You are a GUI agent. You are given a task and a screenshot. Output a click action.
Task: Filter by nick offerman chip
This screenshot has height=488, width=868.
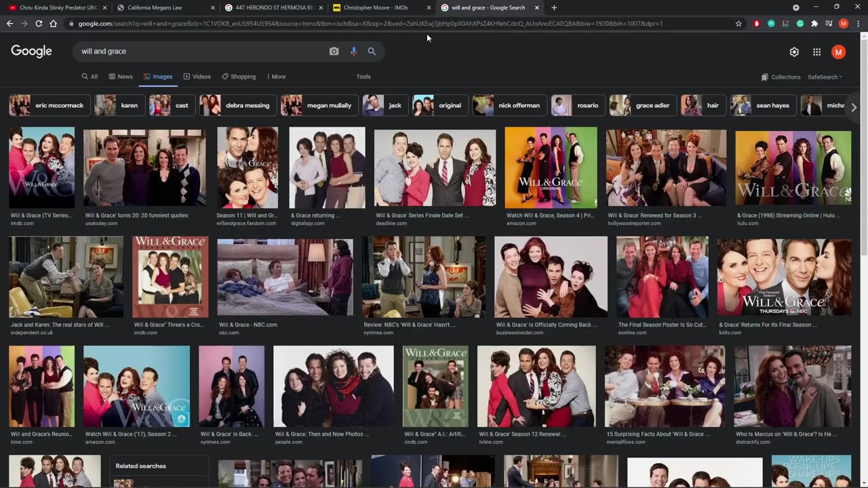click(x=509, y=105)
